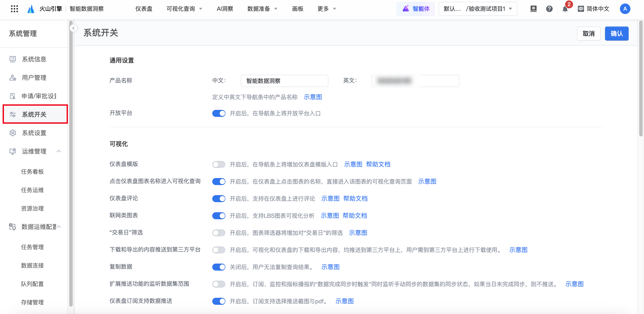This screenshot has width=644, height=314.
Task: Click the user avatar icon
Action: coord(625,9)
